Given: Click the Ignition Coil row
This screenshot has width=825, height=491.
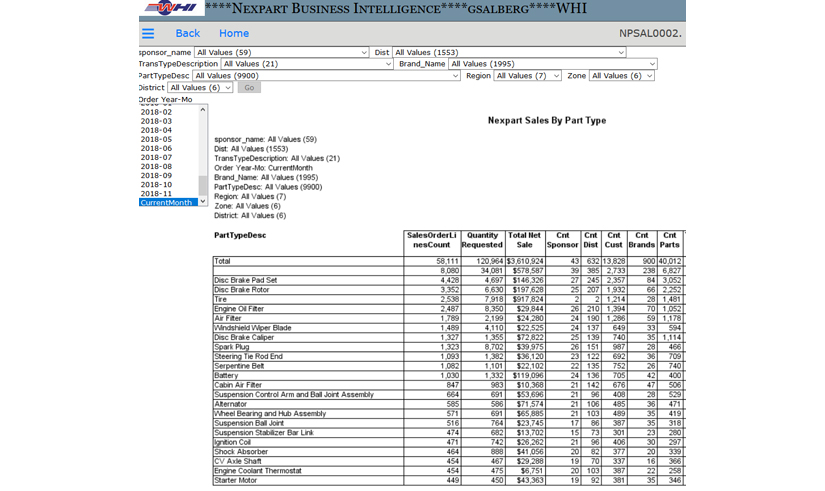Looking at the screenshot, I should click(447, 442).
